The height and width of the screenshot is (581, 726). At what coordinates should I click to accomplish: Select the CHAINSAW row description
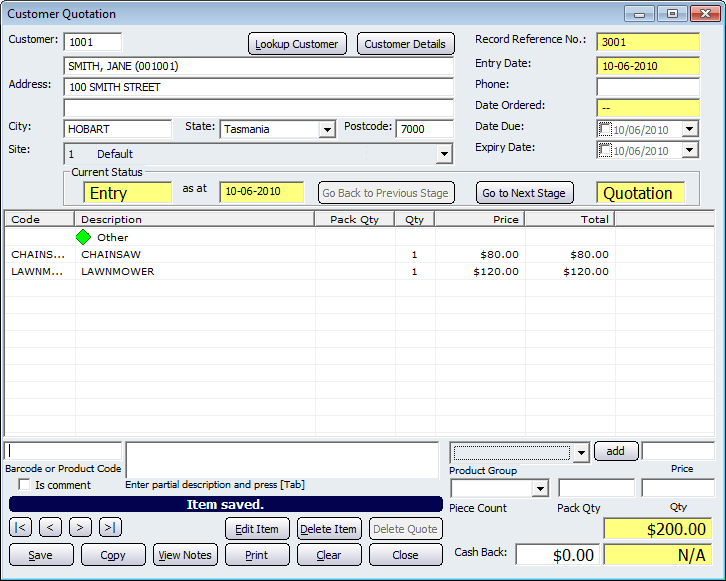pyautogui.click(x=111, y=254)
